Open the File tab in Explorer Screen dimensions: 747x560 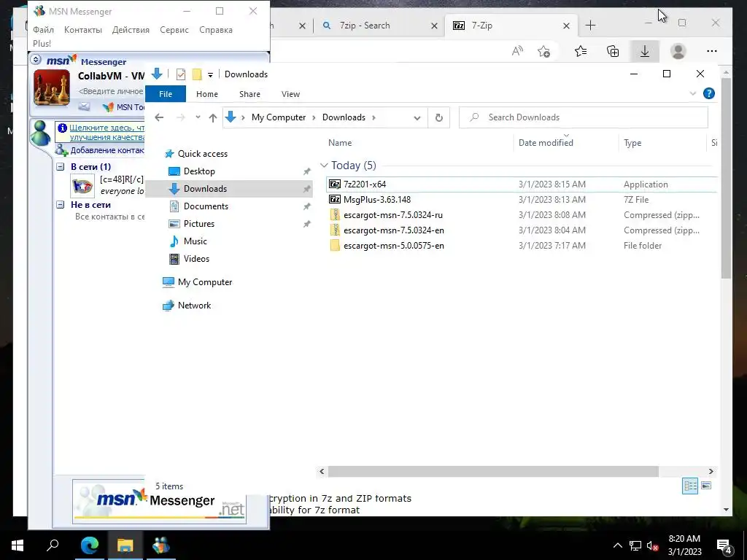tap(166, 94)
